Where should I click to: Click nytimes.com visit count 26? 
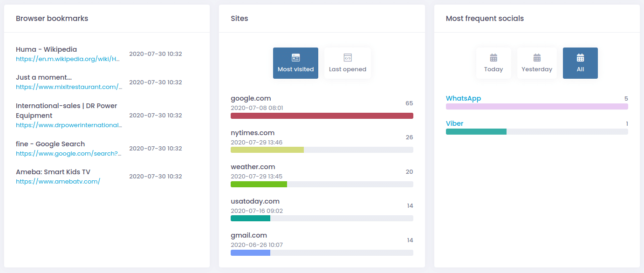point(409,137)
